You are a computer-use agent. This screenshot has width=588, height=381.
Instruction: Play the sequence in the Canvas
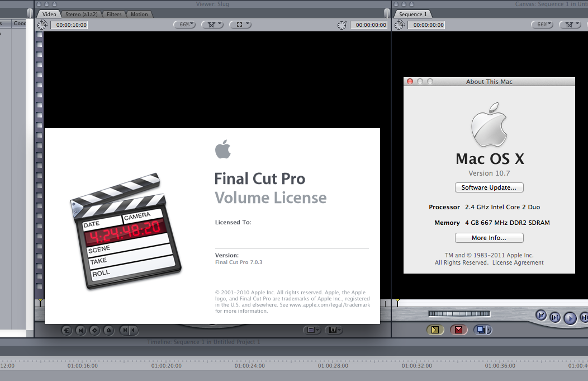pyautogui.click(x=570, y=318)
